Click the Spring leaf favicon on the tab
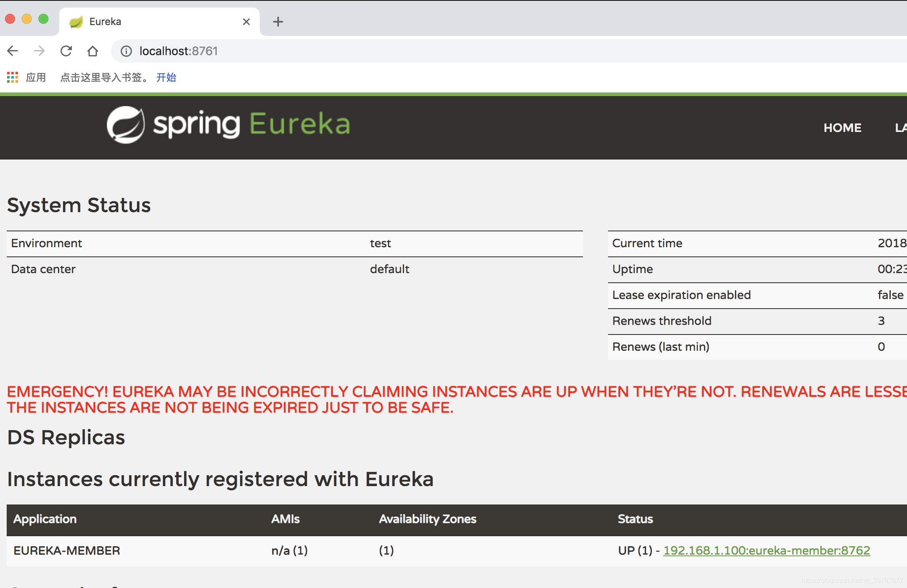 point(76,22)
